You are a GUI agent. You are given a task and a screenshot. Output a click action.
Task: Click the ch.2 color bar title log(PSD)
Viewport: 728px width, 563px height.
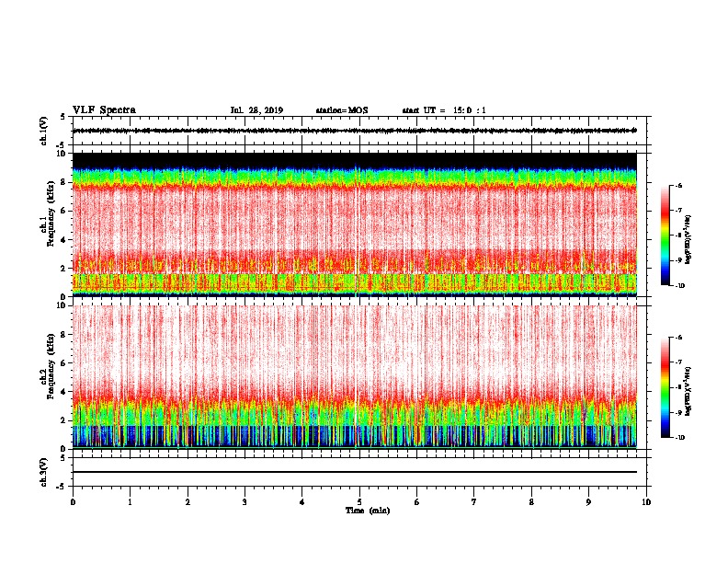point(688,391)
